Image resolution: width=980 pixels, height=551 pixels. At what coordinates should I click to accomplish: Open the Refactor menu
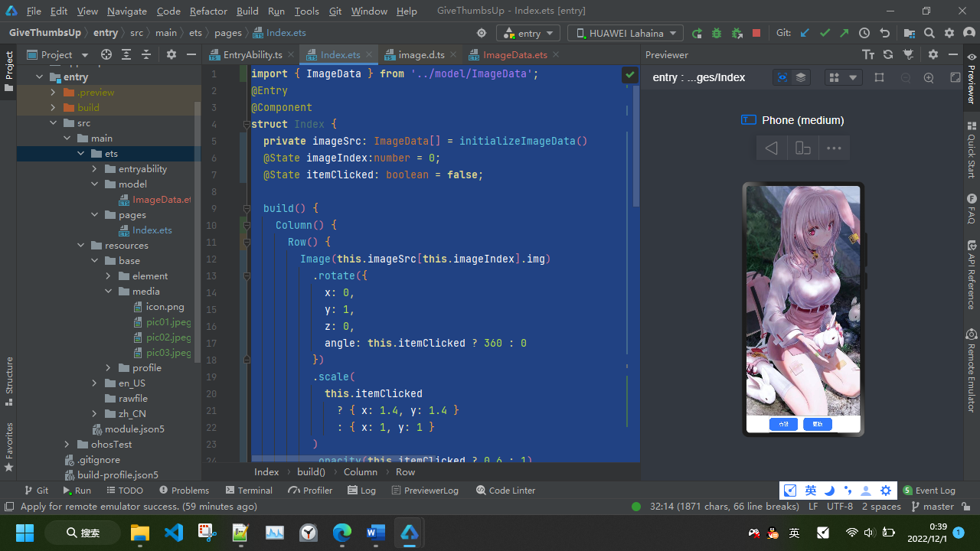[208, 11]
